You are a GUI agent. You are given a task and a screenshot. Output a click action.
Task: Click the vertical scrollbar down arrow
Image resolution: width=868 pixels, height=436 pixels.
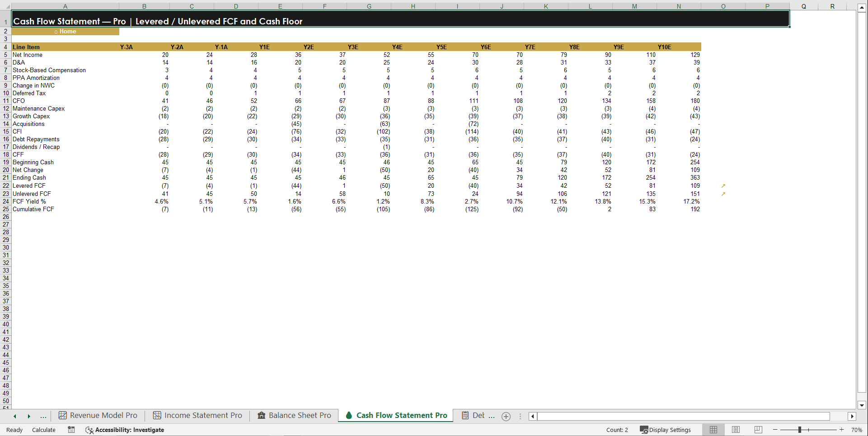862,405
